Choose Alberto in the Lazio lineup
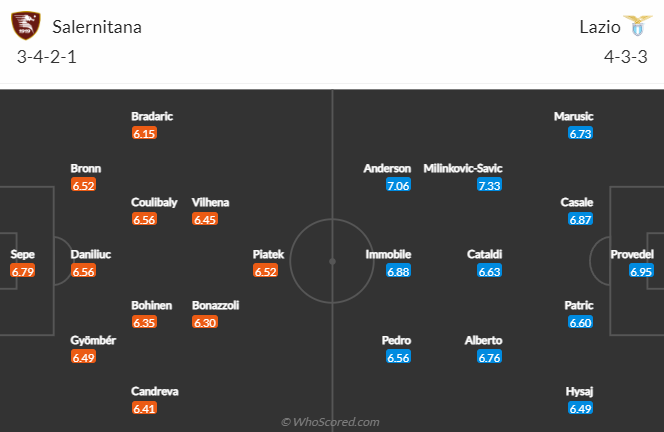664x432 pixels. [x=483, y=340]
